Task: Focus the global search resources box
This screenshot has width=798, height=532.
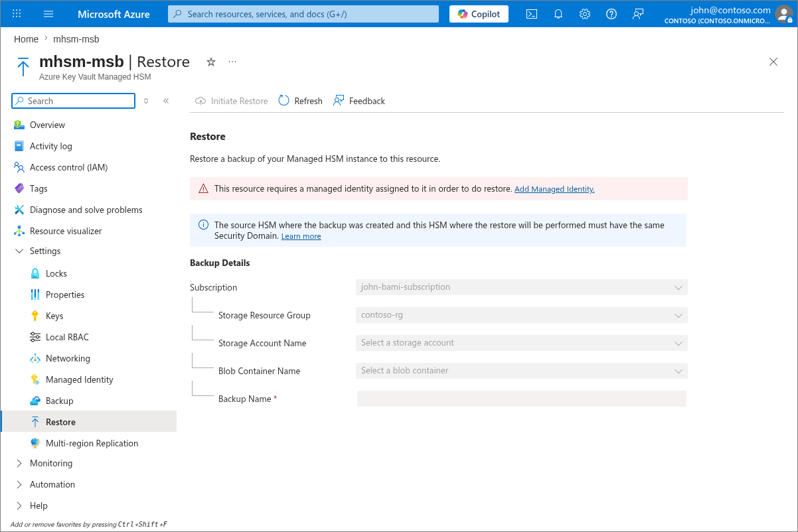Action: point(303,14)
